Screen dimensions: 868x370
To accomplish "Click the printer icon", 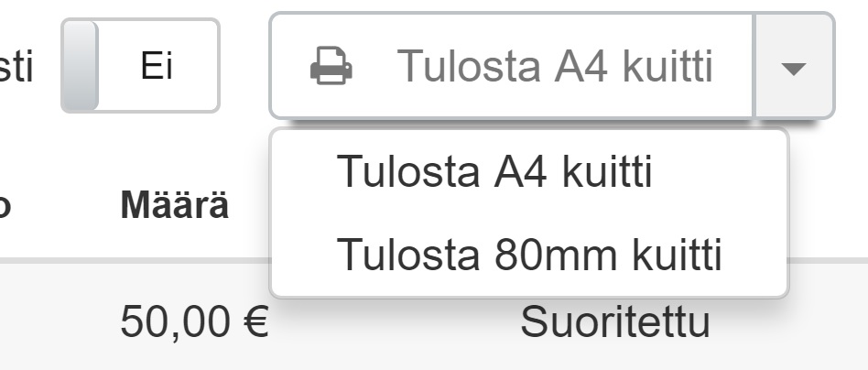I will (331, 67).
